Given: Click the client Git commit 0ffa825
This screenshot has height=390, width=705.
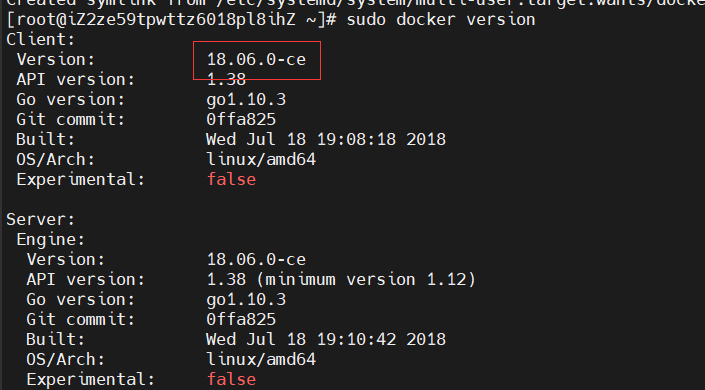Looking at the screenshot, I should pos(241,119).
